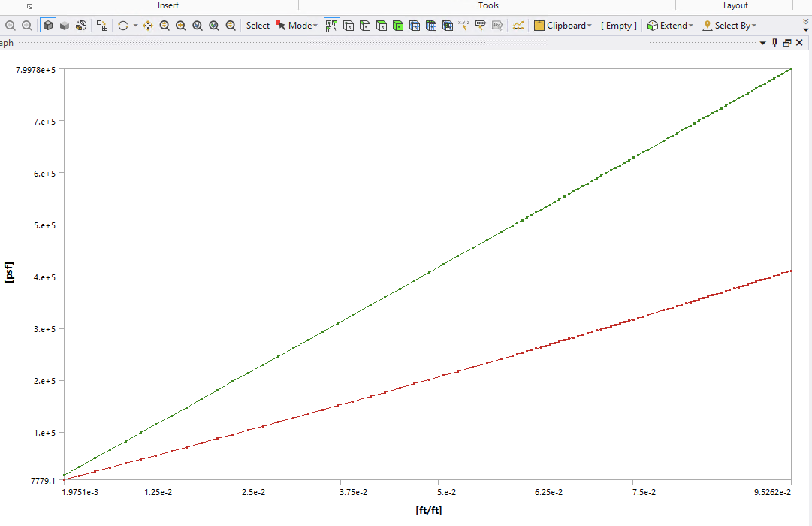The image size is (812, 526).
Task: Click the orange path line icon
Action: pos(518,26)
